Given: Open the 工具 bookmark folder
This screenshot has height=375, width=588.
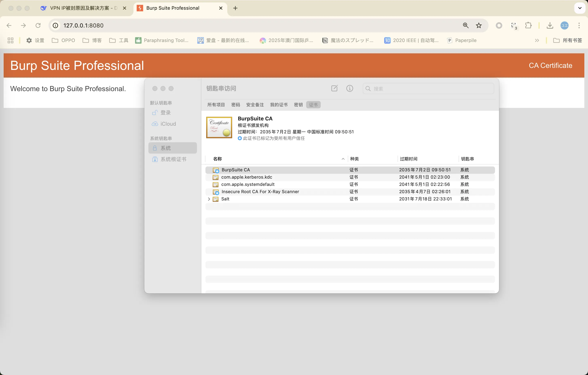Looking at the screenshot, I should click(x=119, y=40).
